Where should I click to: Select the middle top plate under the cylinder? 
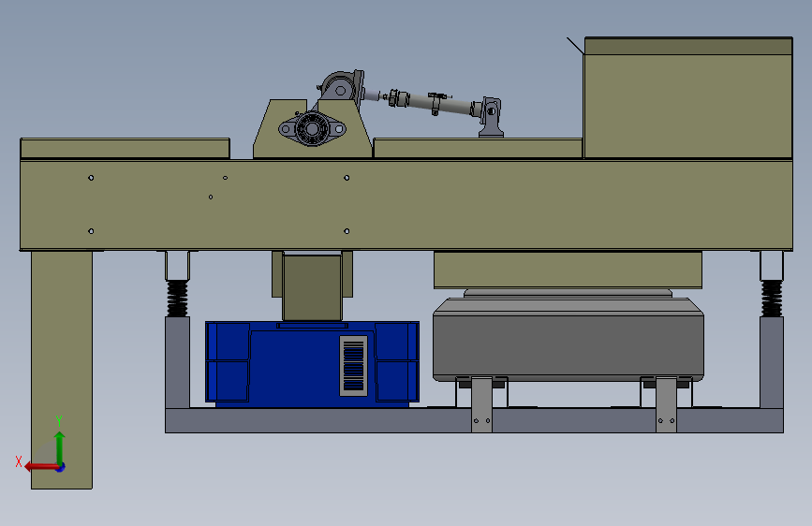tap(478, 148)
